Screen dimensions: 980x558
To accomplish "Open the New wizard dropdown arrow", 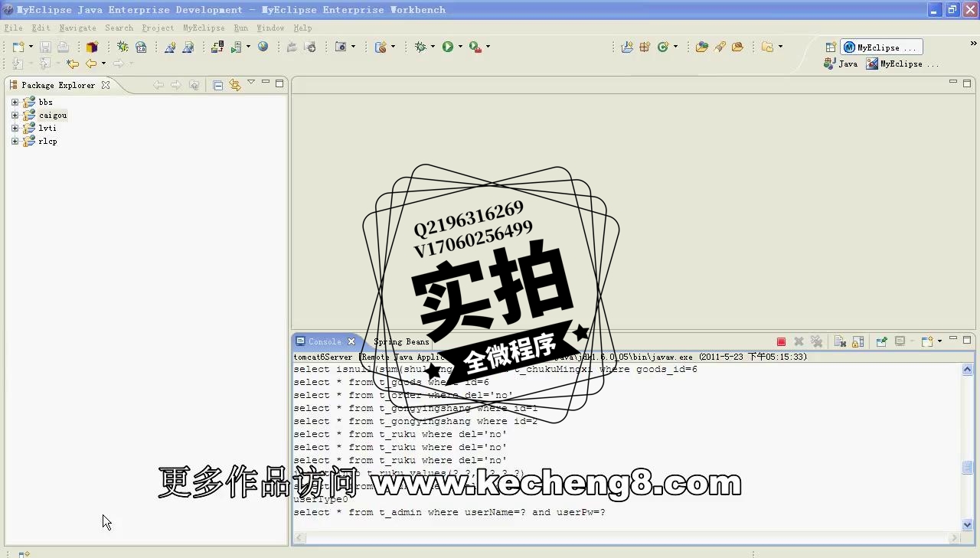I will click(31, 47).
